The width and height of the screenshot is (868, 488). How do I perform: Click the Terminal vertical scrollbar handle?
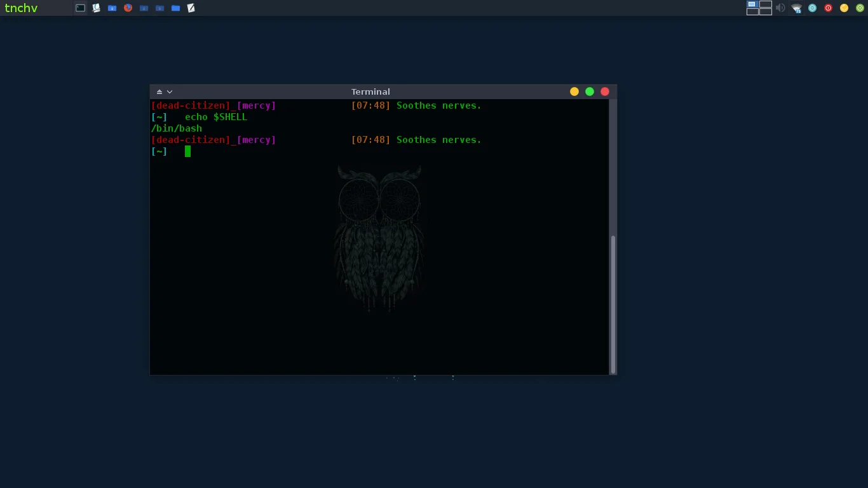[x=613, y=304]
